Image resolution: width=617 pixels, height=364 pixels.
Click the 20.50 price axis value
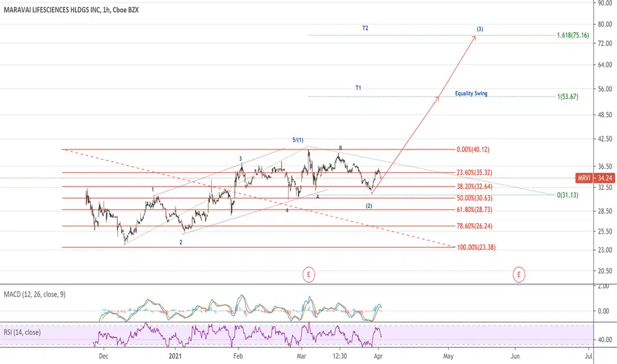coord(605,271)
